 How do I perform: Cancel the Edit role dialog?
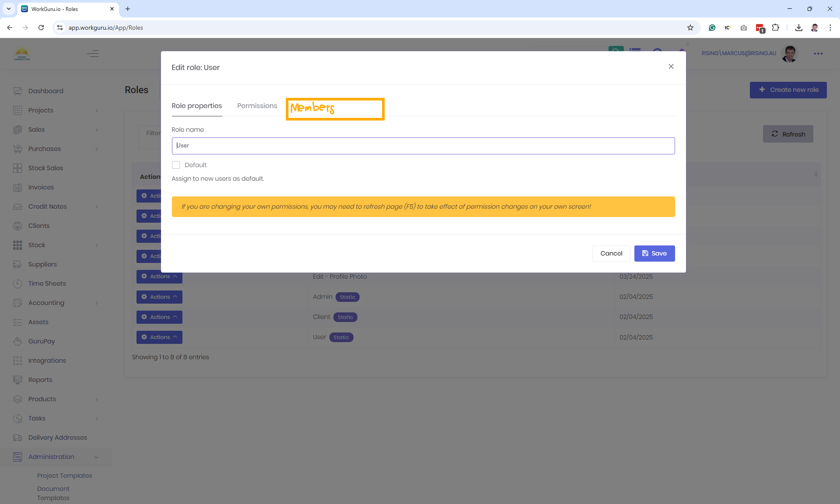611,253
